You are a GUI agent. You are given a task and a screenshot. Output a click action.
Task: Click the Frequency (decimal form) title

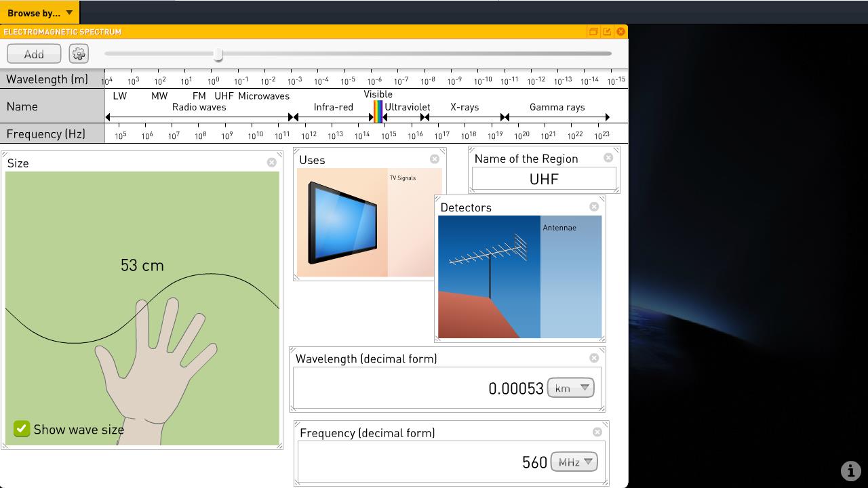(x=368, y=432)
